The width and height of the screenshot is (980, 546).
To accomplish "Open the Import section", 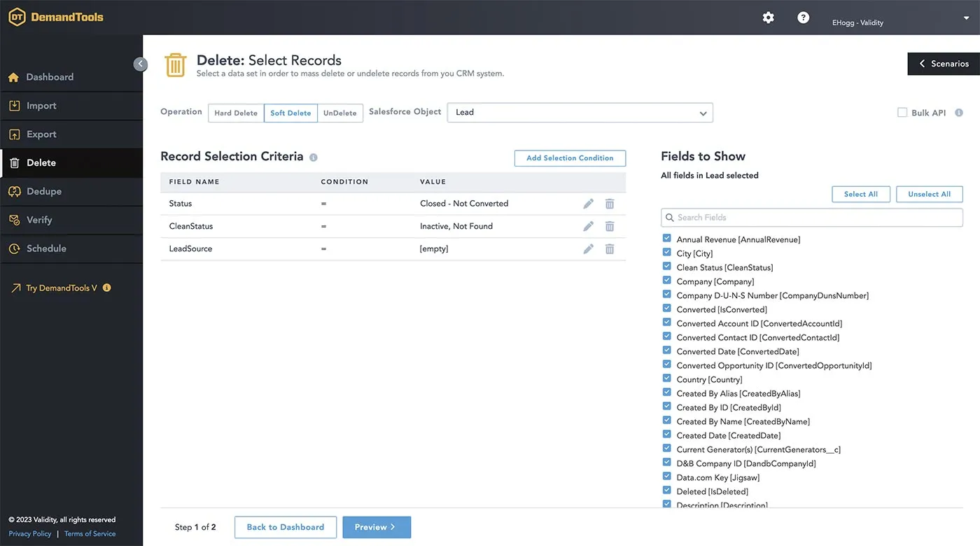I will pos(71,106).
